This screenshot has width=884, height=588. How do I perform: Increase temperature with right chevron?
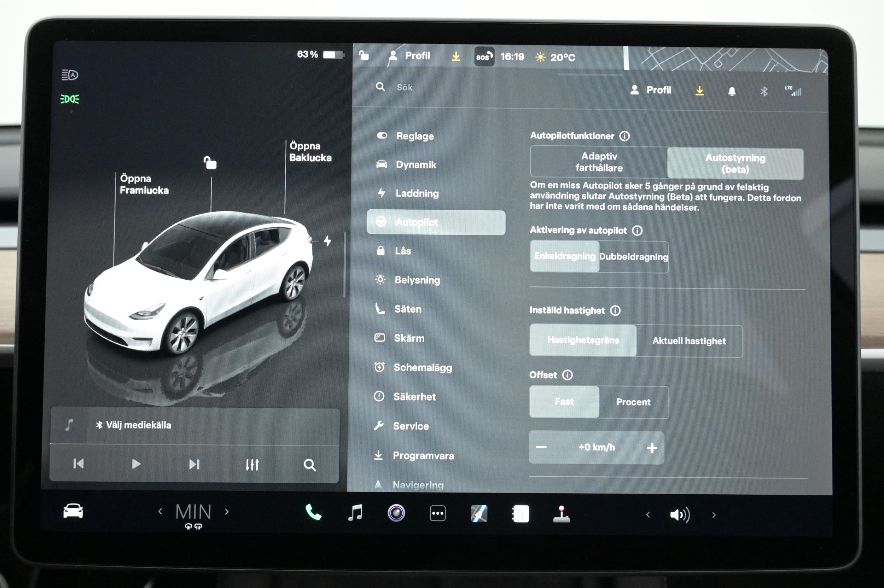[x=227, y=512]
